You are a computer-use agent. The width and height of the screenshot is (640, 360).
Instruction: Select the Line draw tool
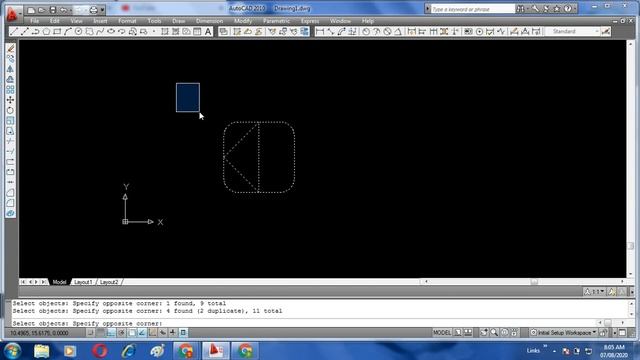point(14,31)
